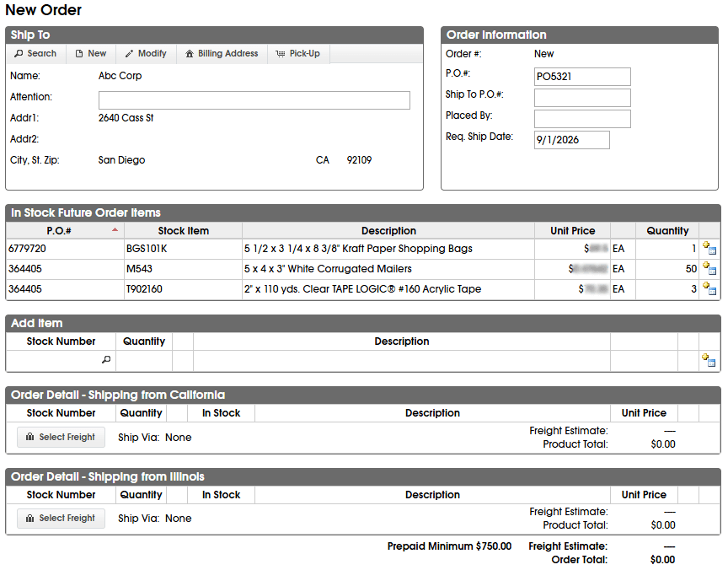Viewport: 728px width, 570px height.
Task: Click the Clear TAPE LOGIC Acrylic Tape description
Action: pos(362,289)
